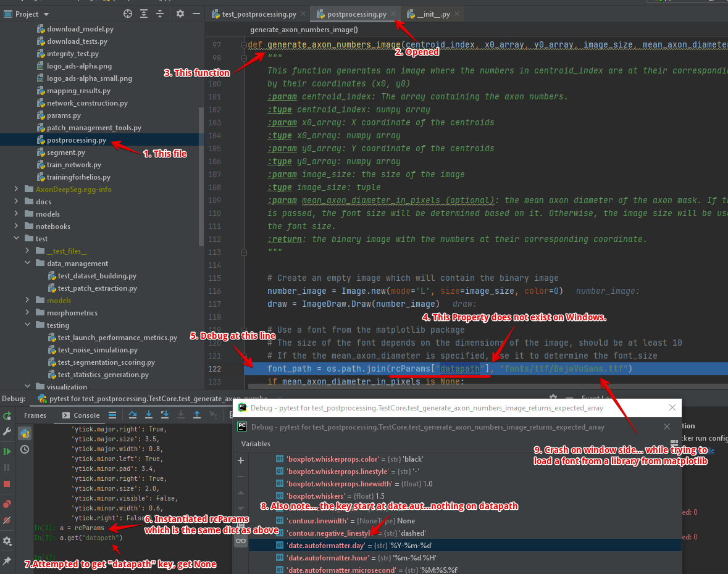Select 'date.autoformatter.day' variable row
This screenshot has height=574, width=728.
tap(465, 545)
